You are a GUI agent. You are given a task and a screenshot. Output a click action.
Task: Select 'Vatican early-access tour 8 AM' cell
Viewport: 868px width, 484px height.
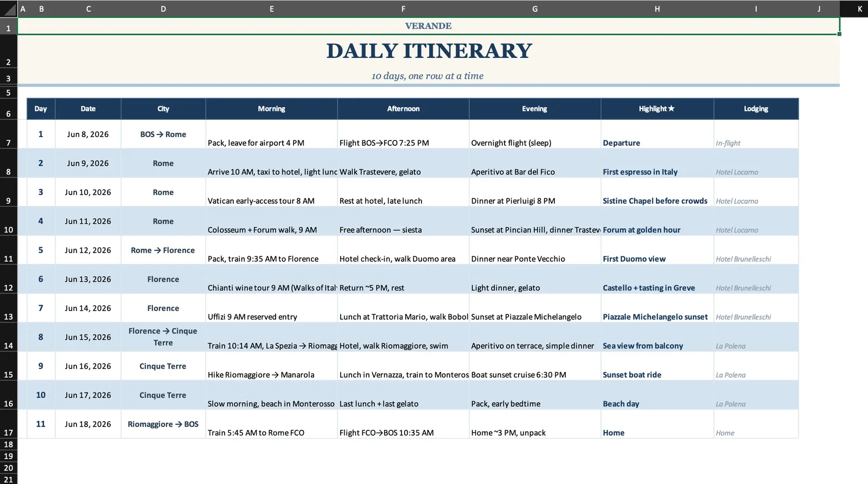point(271,192)
